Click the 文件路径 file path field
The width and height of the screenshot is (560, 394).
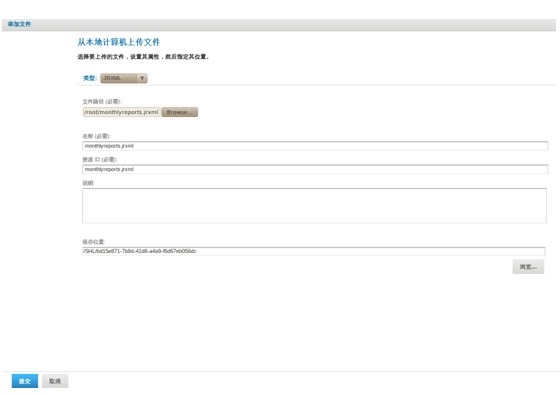tap(121, 112)
